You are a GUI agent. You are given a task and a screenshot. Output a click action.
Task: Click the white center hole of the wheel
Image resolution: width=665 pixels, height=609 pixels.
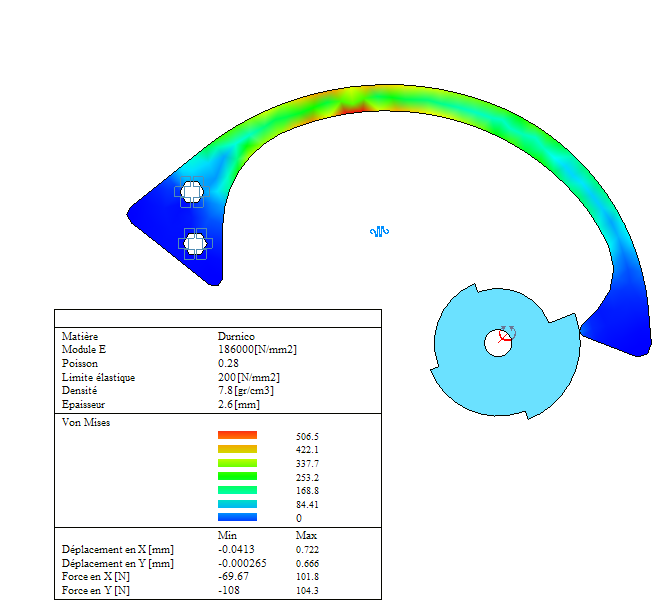pyautogui.click(x=495, y=343)
